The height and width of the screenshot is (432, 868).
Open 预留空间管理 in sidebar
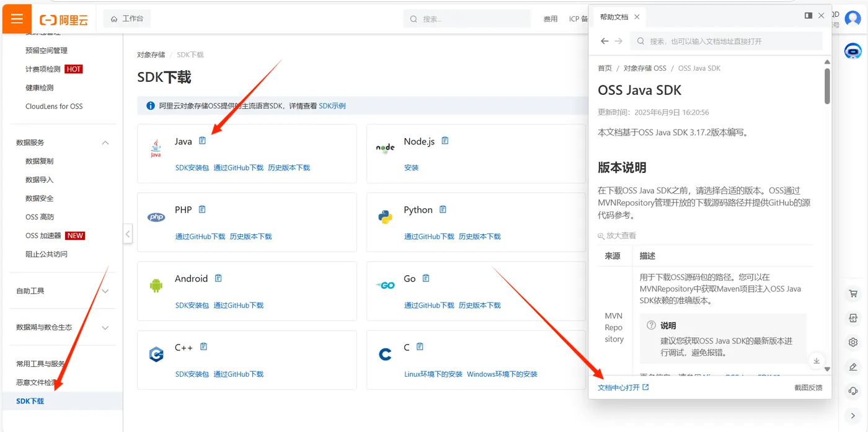click(46, 50)
